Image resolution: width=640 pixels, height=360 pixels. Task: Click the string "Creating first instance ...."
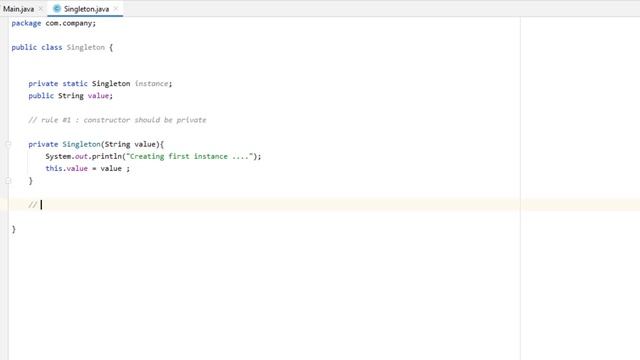pos(190,156)
